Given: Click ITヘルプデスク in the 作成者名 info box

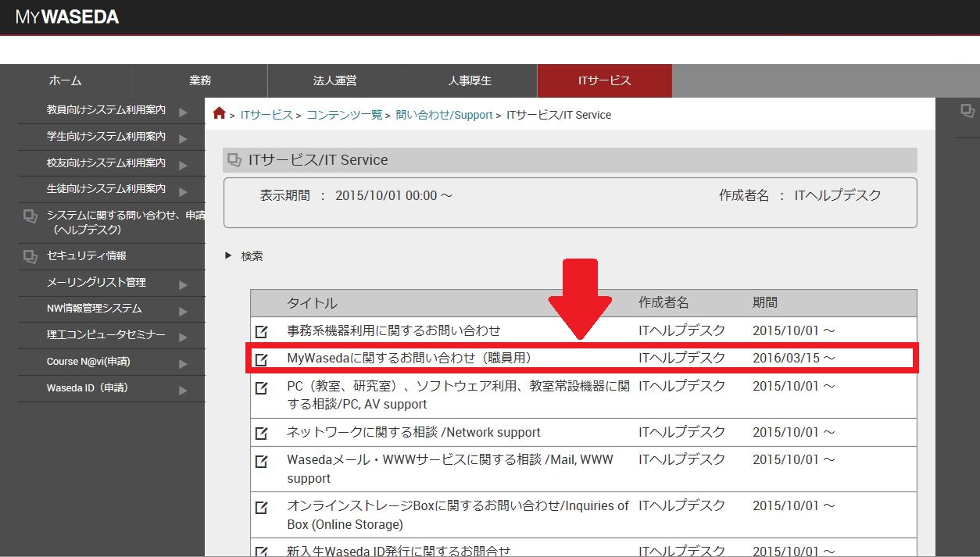Looking at the screenshot, I should tap(838, 195).
